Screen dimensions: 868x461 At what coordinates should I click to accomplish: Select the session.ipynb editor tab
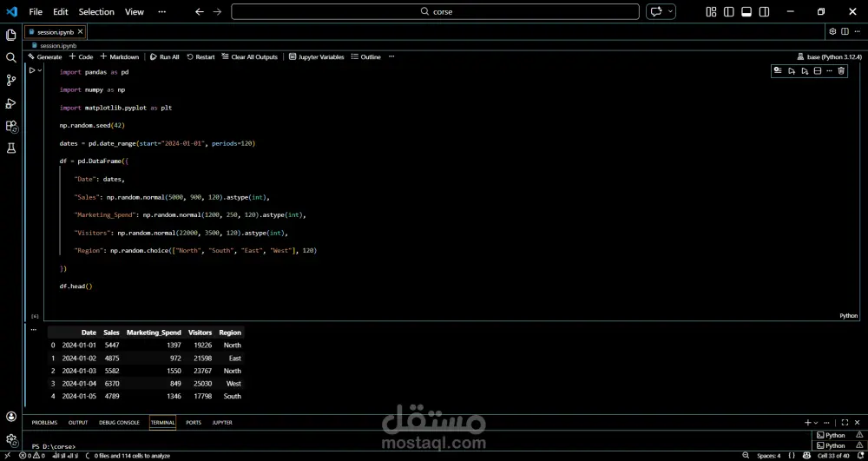[56, 32]
